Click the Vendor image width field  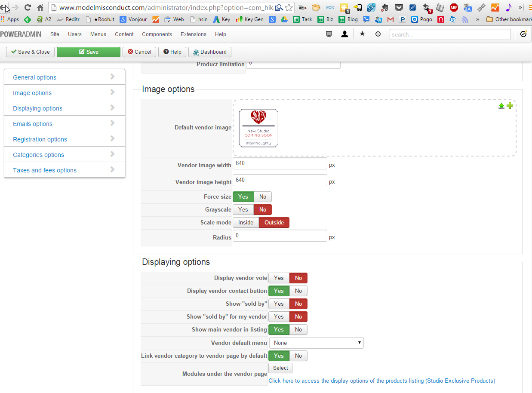(x=280, y=163)
